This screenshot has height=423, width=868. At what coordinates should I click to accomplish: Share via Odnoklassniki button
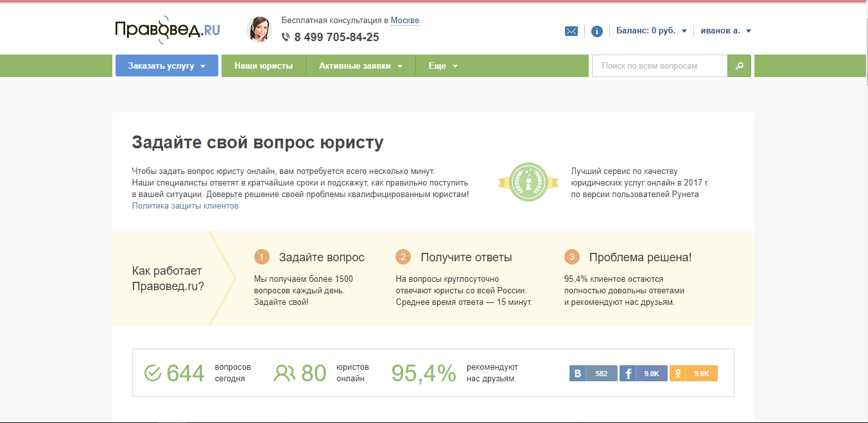pos(693,374)
